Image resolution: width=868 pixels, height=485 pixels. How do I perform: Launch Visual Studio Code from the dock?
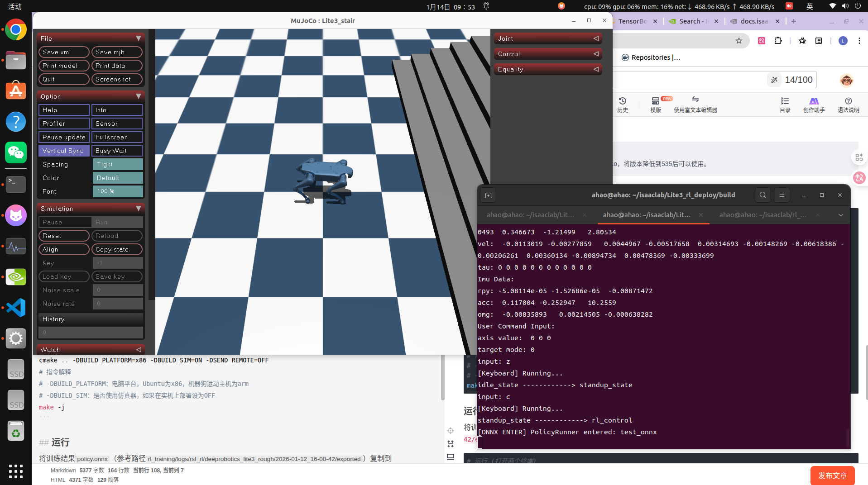(x=16, y=308)
